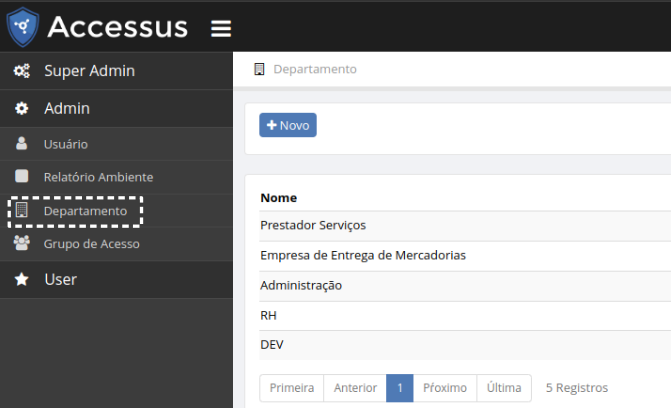Viewport: 671px width, 410px height.
Task: Open Relatório Ambiente menu item
Action: coord(98,177)
